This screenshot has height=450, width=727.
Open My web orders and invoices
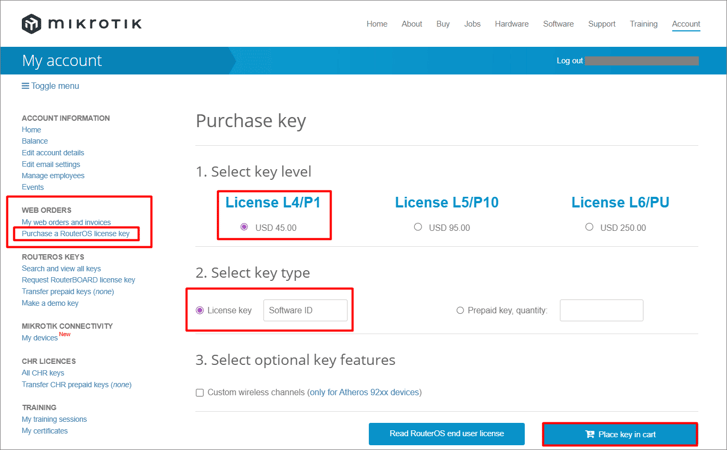pos(66,222)
